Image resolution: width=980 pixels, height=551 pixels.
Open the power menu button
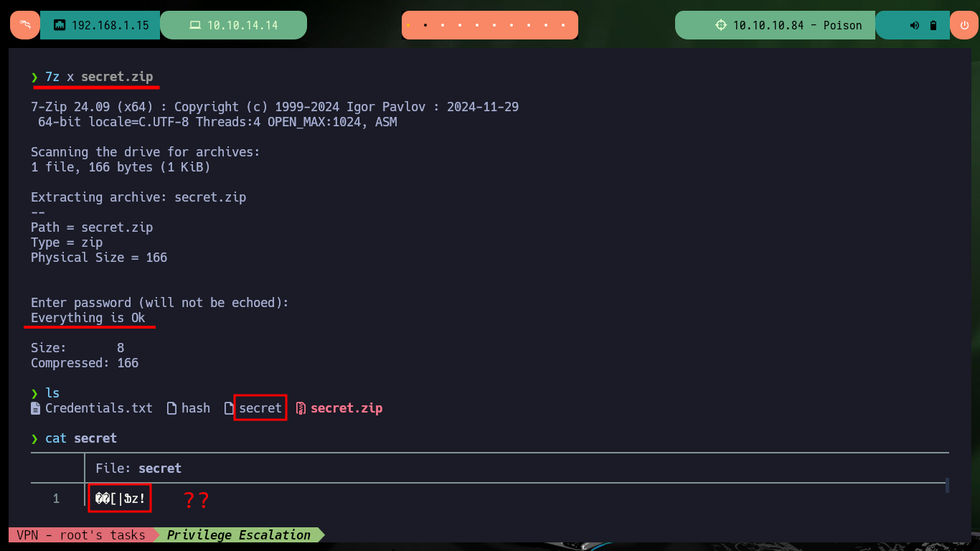pyautogui.click(x=963, y=25)
